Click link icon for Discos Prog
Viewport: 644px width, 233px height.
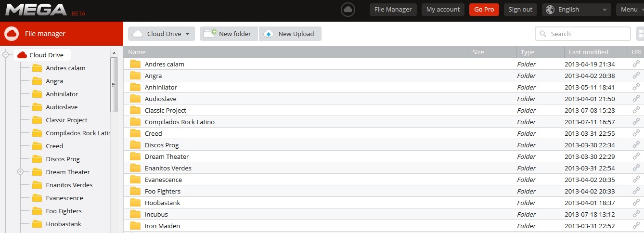[x=636, y=145]
